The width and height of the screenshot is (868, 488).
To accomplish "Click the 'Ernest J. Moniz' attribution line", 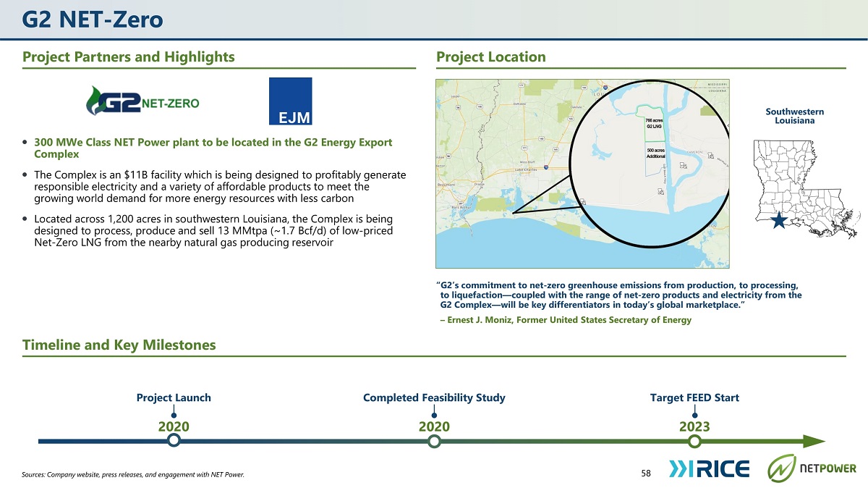I will (566, 320).
